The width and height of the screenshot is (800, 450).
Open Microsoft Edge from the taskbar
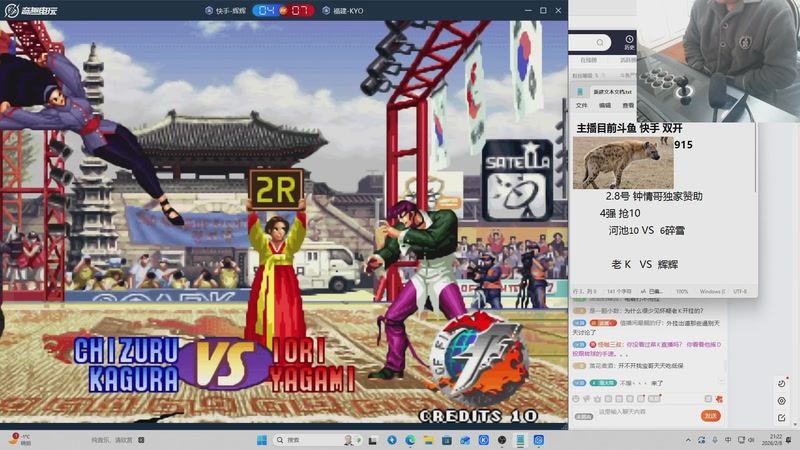pyautogui.click(x=410, y=440)
